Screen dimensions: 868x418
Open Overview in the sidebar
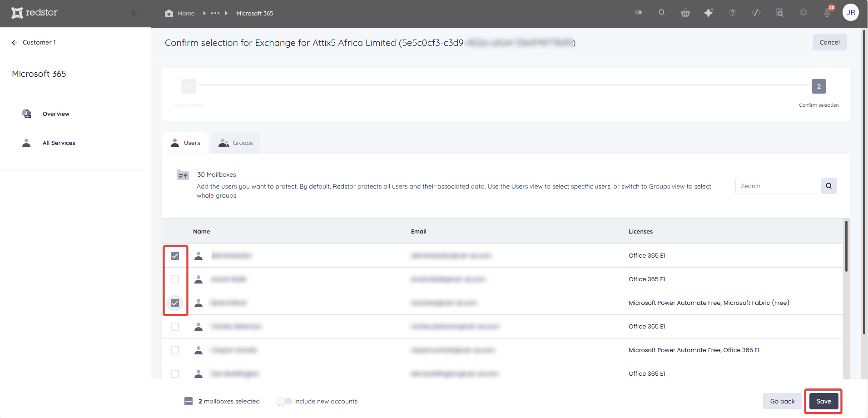[x=56, y=114]
